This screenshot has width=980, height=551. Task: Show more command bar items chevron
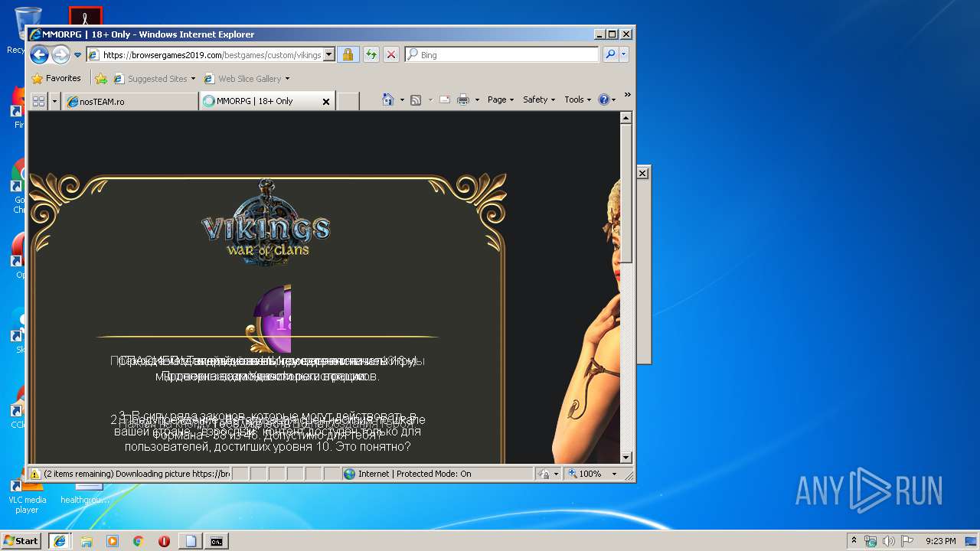tap(627, 95)
